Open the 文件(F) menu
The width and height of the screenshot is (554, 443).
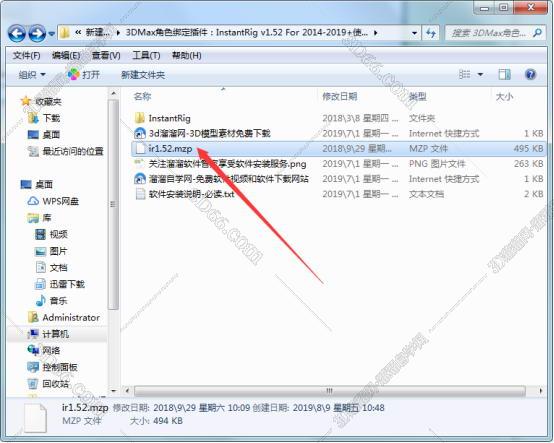tap(26, 55)
